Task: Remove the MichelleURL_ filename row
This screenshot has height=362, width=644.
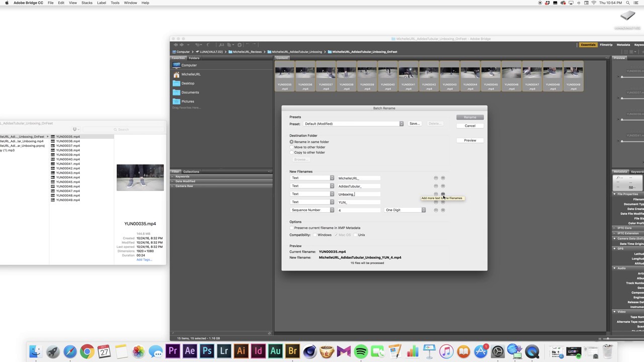Action: click(436, 178)
